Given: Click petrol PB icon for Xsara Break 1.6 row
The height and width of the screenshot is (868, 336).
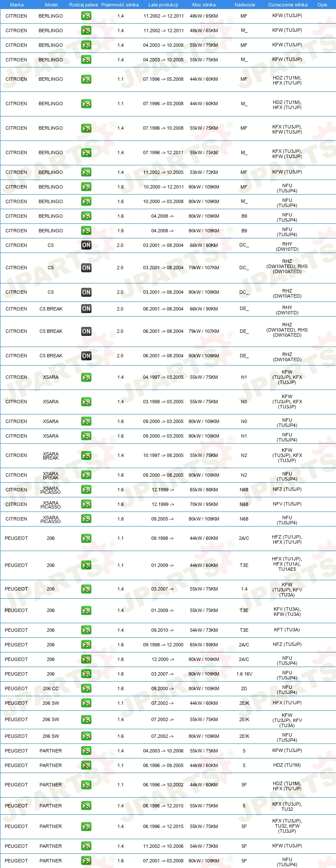Looking at the screenshot, I should tap(86, 475).
